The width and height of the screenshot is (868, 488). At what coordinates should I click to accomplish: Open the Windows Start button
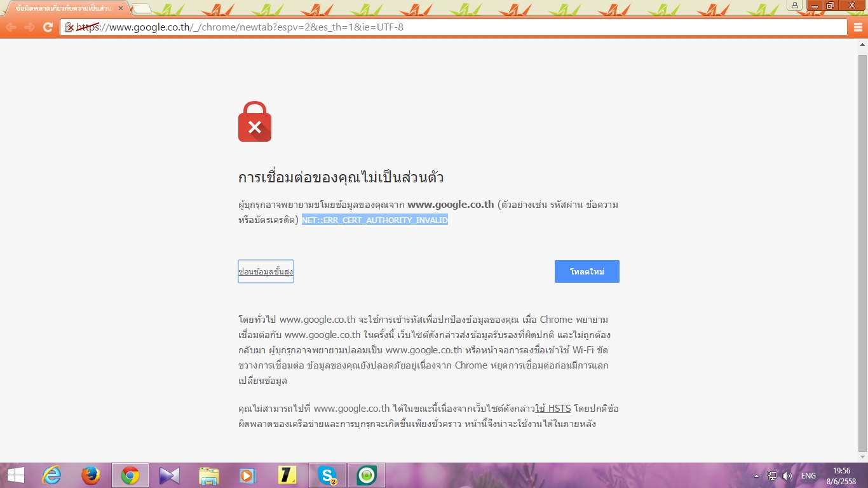click(x=15, y=475)
